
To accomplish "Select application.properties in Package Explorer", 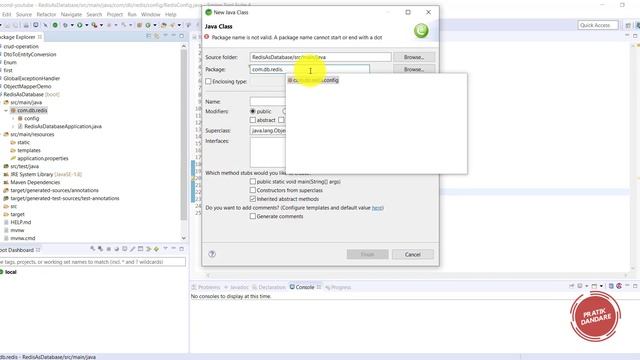I will (43, 158).
